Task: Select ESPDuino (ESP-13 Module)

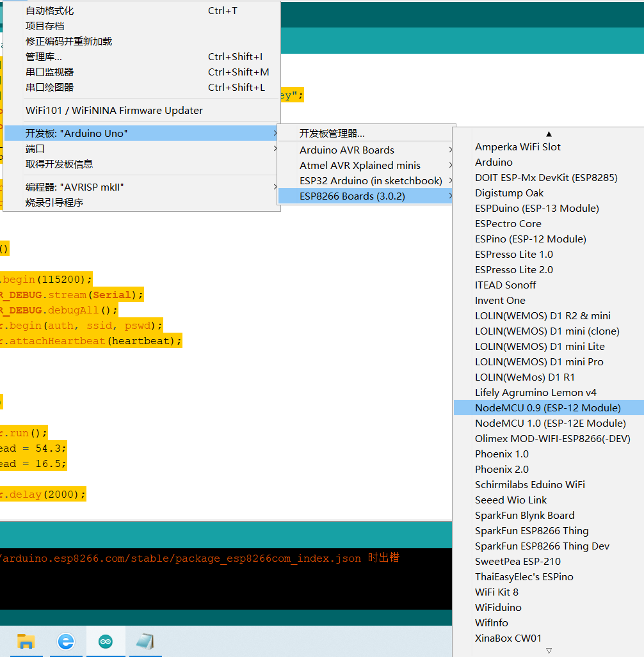Action: [549, 209]
